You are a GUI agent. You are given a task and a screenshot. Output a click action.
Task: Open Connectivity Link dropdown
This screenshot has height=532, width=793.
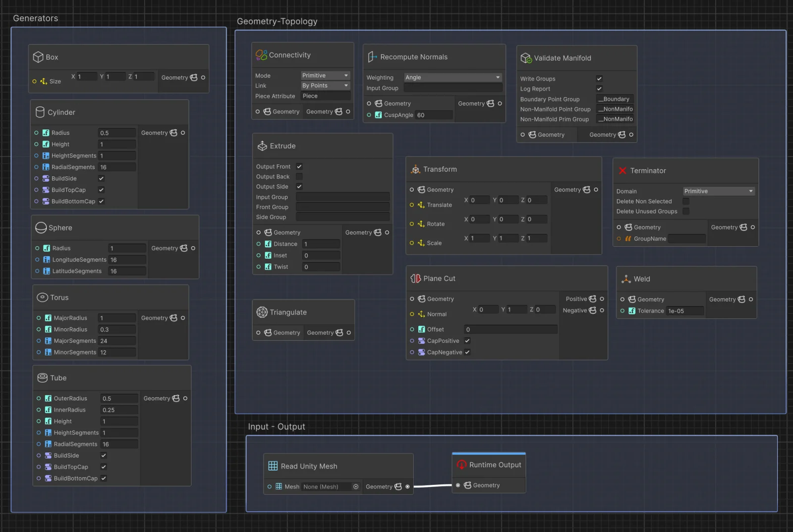[326, 86]
